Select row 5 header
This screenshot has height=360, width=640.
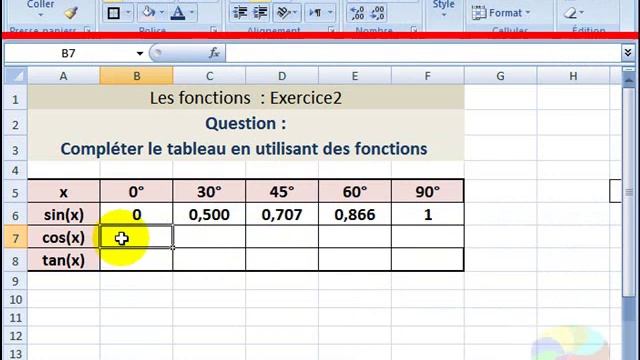(x=16, y=192)
